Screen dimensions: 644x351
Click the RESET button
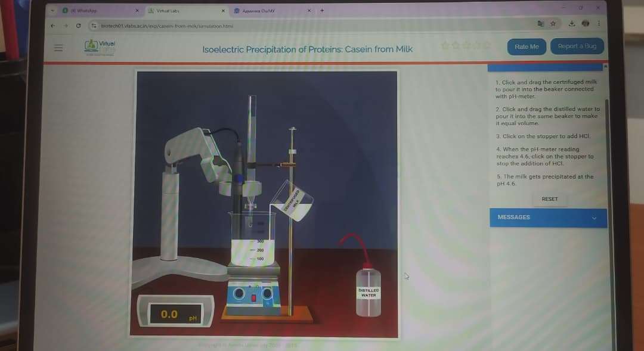click(549, 199)
